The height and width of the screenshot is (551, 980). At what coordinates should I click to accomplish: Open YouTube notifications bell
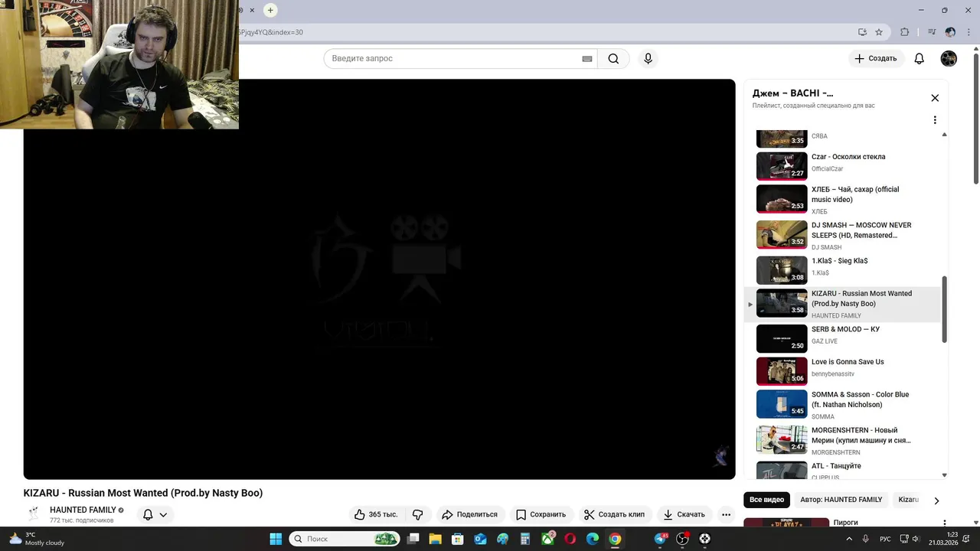coord(920,59)
